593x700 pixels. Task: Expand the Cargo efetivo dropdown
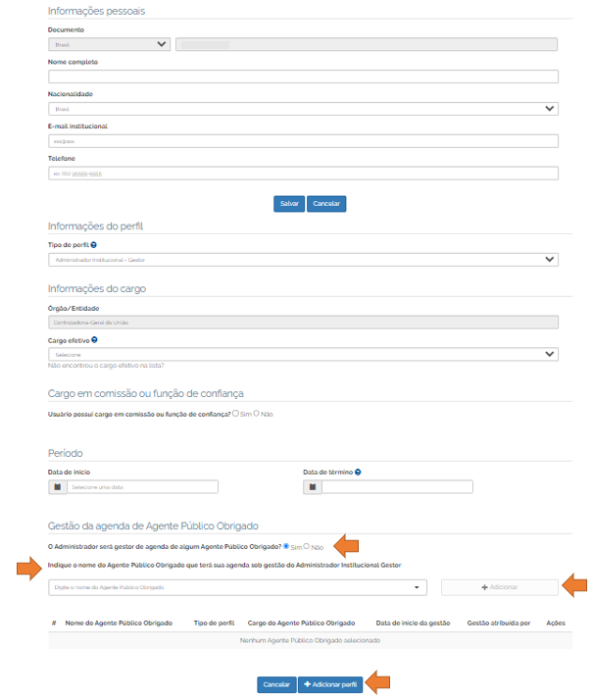pos(303,354)
